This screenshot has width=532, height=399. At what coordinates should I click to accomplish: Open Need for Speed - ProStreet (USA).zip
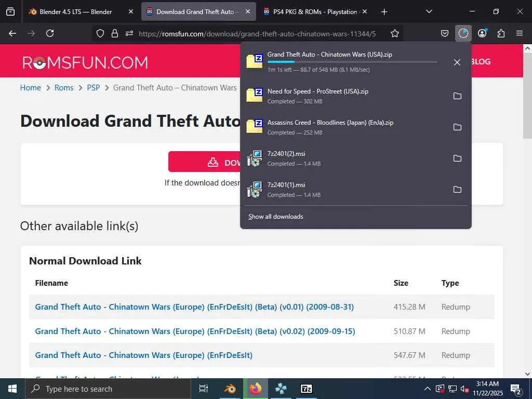coord(345,96)
